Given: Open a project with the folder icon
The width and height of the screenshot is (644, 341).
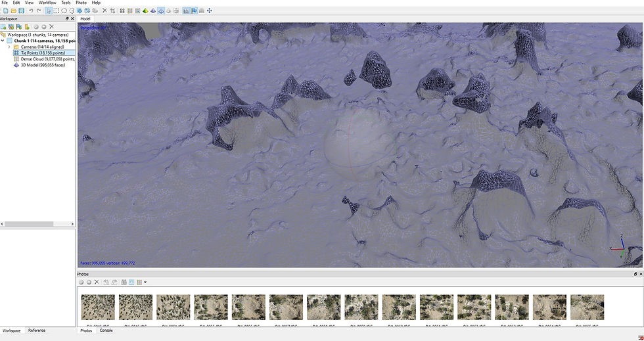Looking at the screenshot, I should coord(14,11).
